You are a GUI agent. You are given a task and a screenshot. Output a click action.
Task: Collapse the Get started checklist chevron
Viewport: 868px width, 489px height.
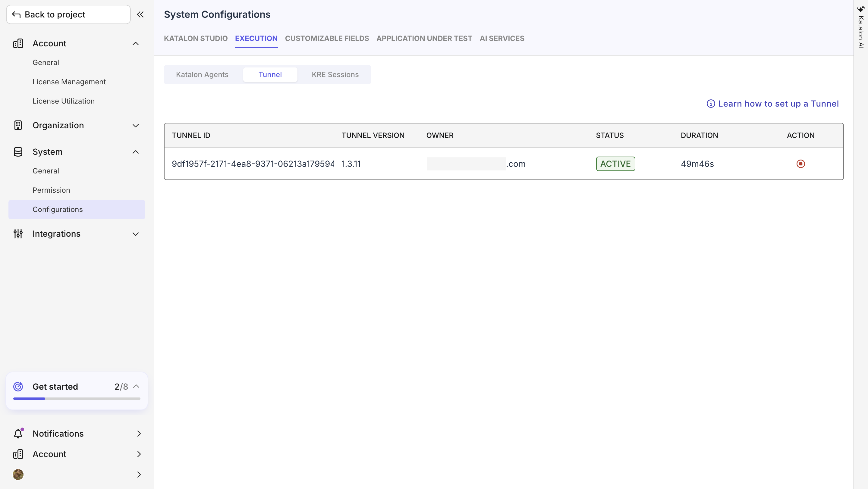click(x=136, y=387)
